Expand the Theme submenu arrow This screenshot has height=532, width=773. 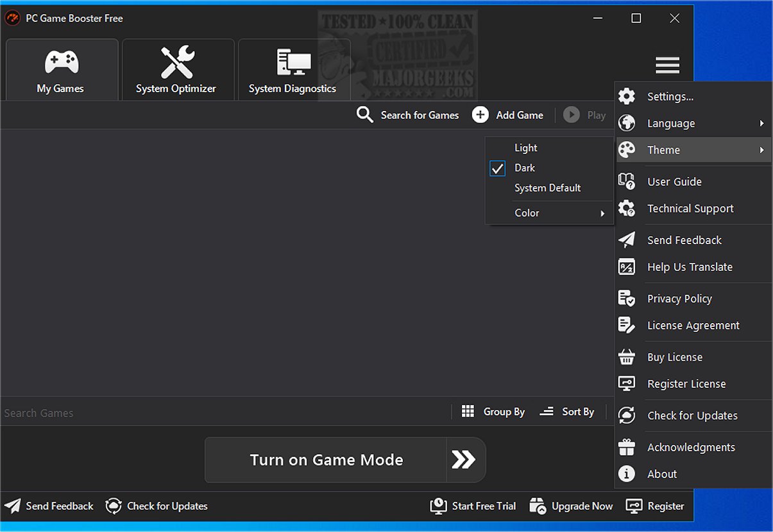[761, 150]
